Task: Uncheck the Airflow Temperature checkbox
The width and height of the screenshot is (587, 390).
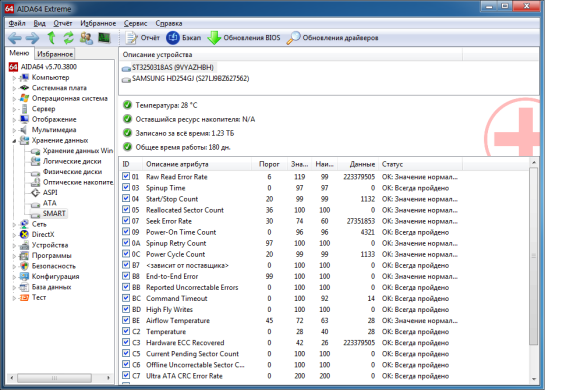Action: (126, 320)
